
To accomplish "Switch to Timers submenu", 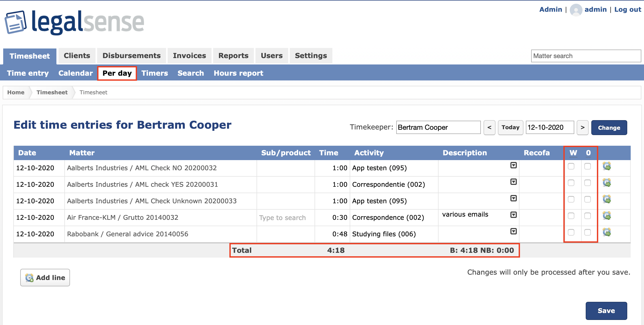I will pos(155,73).
